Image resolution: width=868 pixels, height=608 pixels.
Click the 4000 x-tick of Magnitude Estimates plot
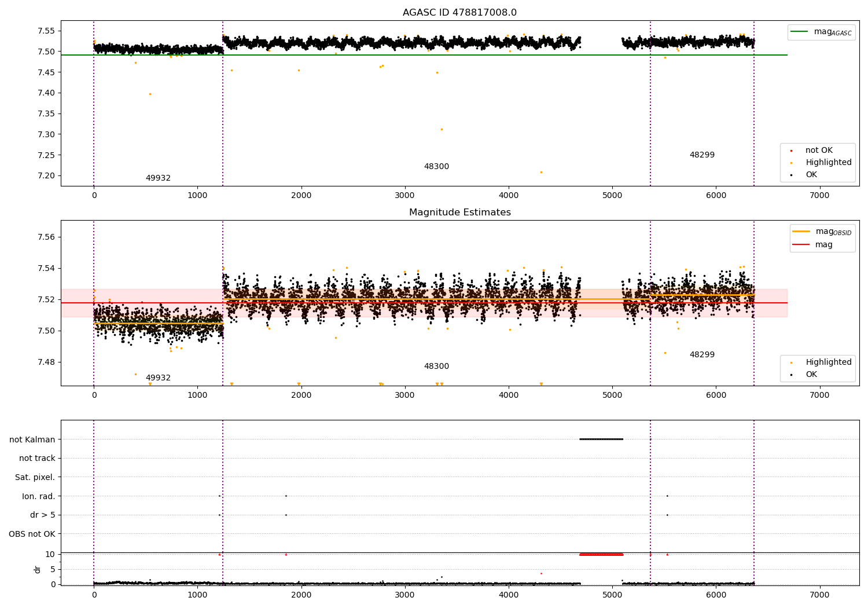pyautogui.click(x=508, y=395)
